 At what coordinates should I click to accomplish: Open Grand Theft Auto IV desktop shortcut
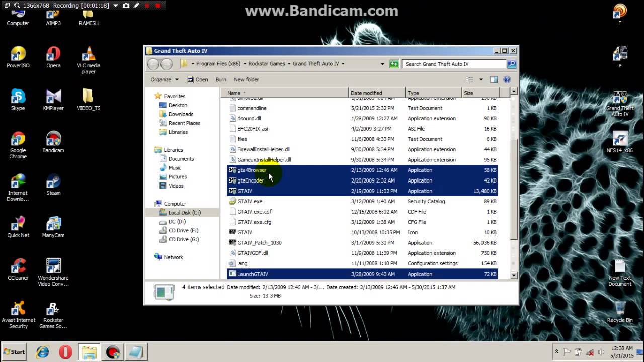(620, 104)
